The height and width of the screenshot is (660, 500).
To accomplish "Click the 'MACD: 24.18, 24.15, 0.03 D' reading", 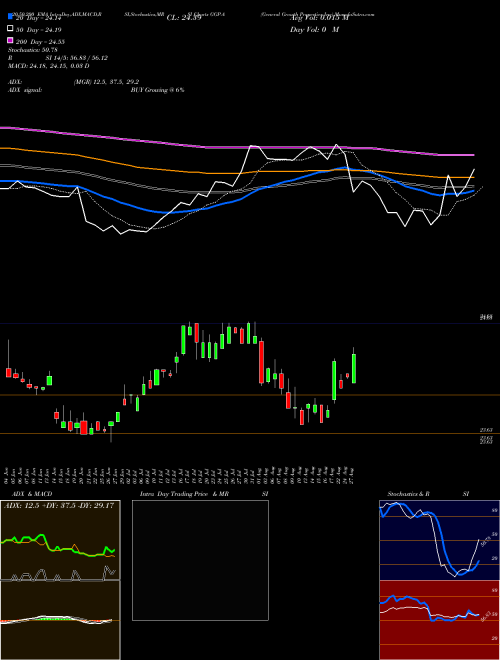I will tap(48, 66).
